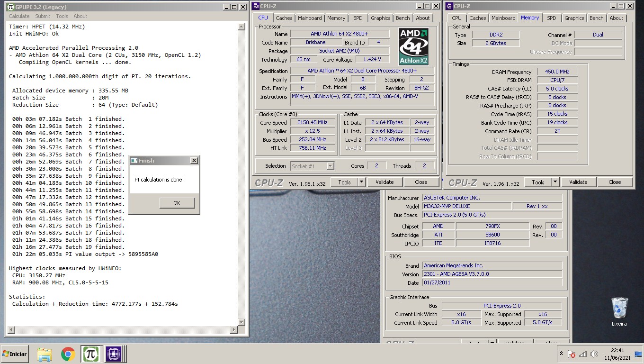Select Caches tab in right CPU-Z window
This screenshot has width=644, height=364.
tap(478, 18)
